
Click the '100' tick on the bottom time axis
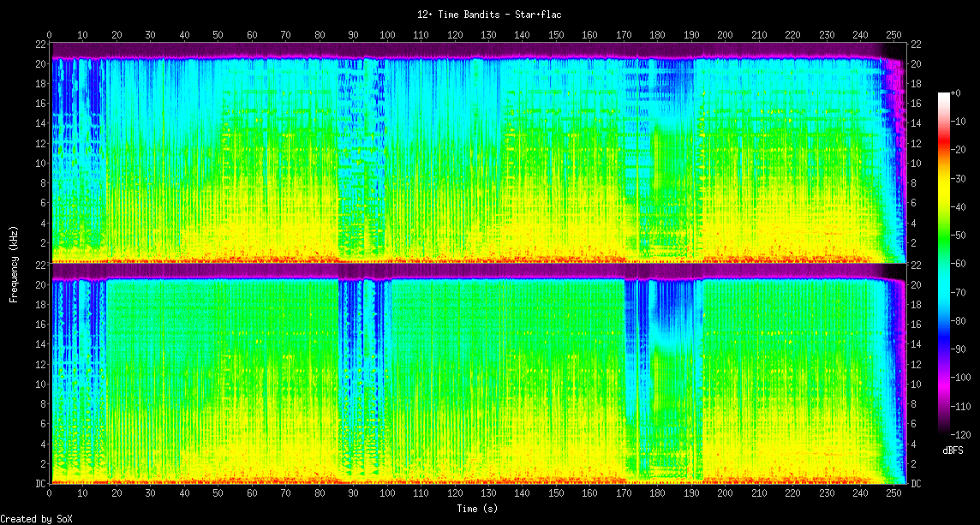pyautogui.click(x=387, y=494)
